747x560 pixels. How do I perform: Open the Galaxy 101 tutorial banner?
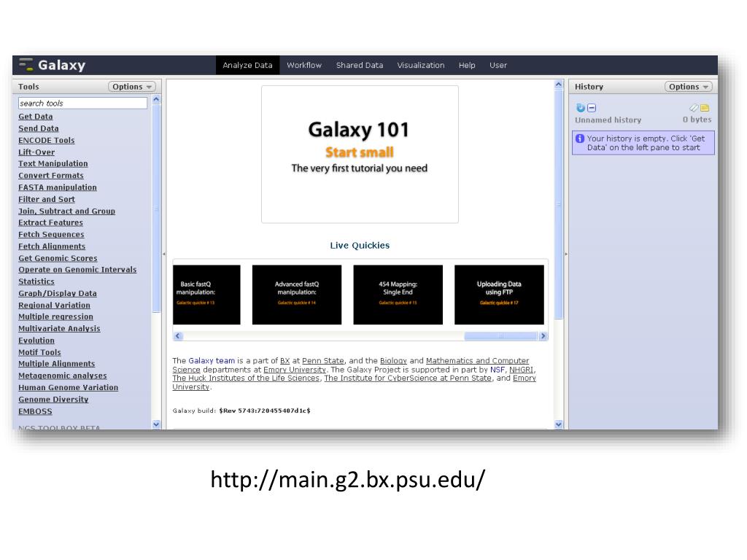coord(360,155)
